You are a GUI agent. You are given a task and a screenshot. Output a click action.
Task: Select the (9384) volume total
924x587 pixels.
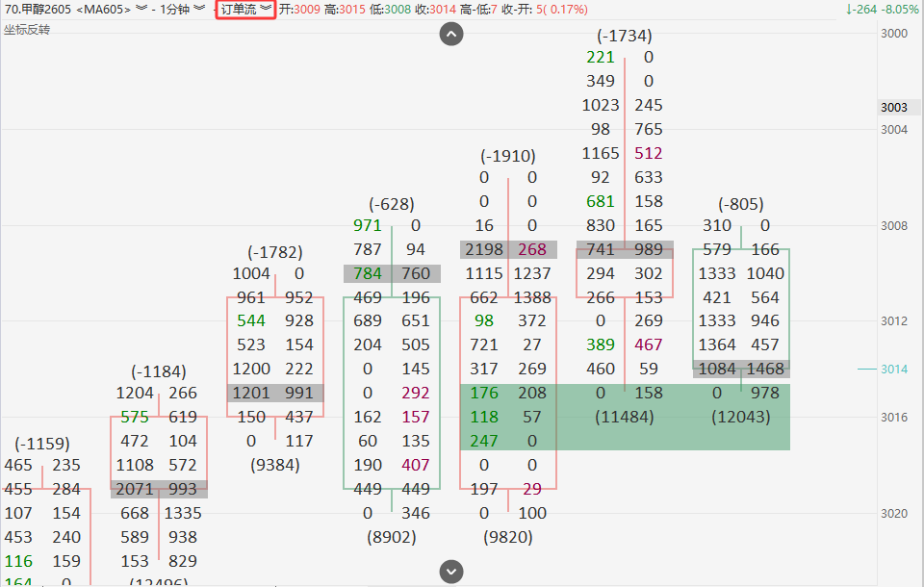coord(274,465)
